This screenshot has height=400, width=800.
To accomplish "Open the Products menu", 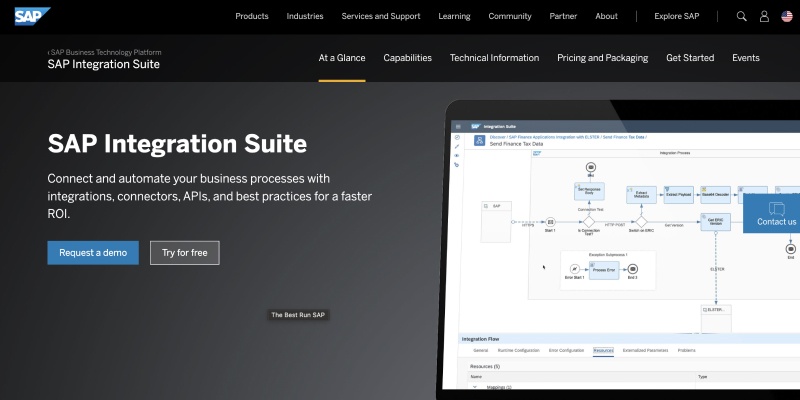I will 252,16.
